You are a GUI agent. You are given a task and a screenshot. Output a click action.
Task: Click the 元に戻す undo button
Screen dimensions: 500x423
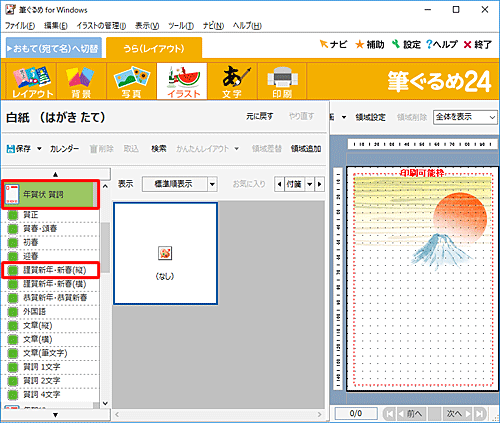click(260, 116)
